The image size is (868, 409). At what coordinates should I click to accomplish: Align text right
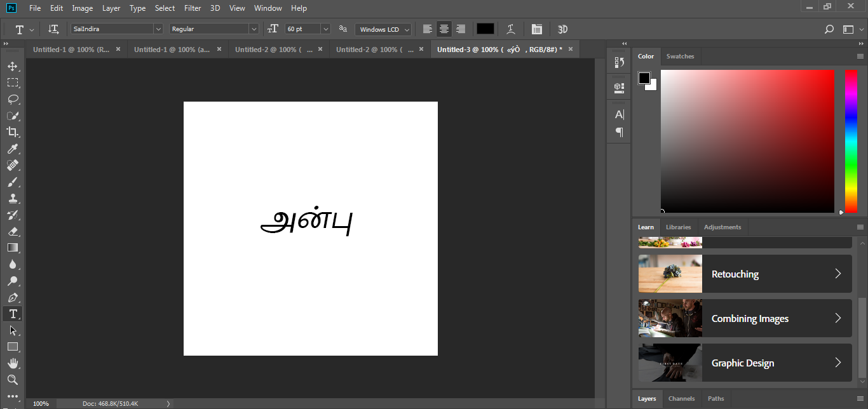click(461, 29)
